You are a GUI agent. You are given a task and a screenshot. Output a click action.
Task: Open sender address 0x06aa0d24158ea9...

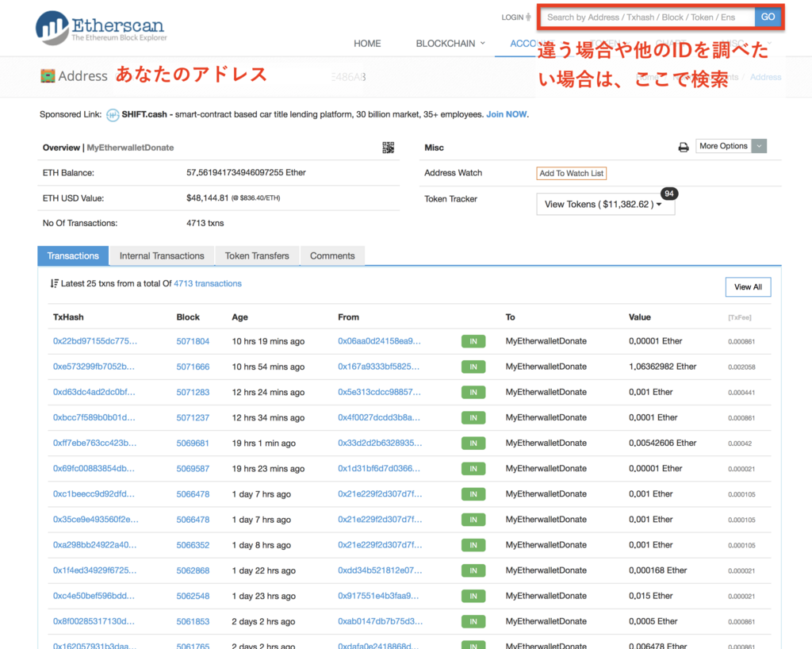point(380,341)
